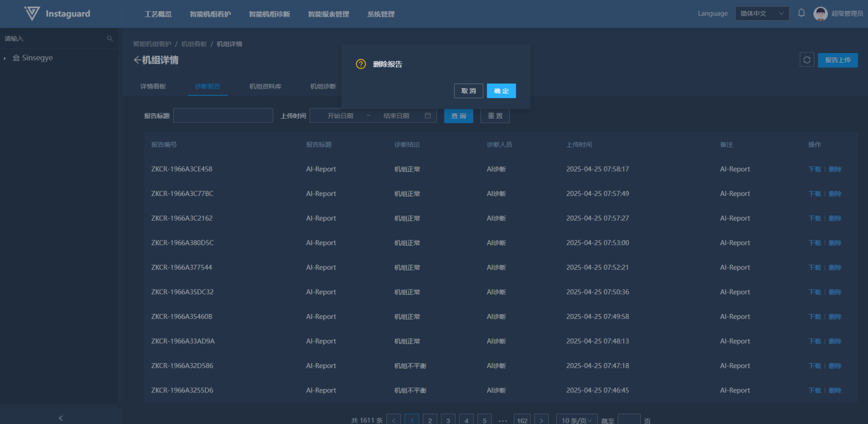
Task: Collapse the sidebar with bottom chevron
Action: coord(60,418)
